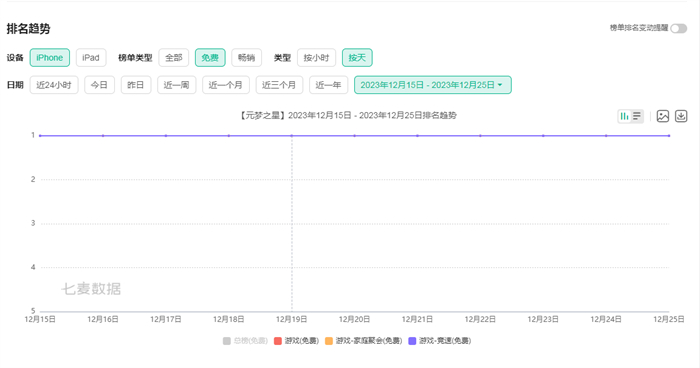Select 近一周 date range
Viewport: 700px width, 368px height.
click(176, 85)
